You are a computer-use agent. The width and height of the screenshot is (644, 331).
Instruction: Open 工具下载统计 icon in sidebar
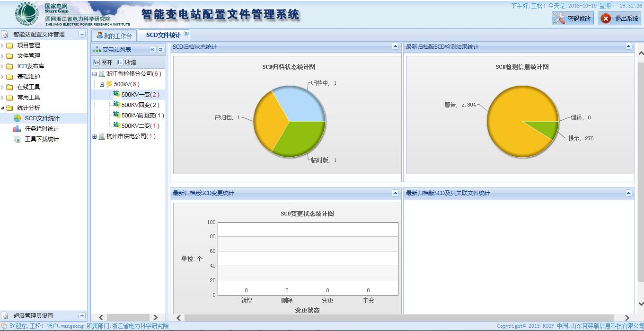17,139
